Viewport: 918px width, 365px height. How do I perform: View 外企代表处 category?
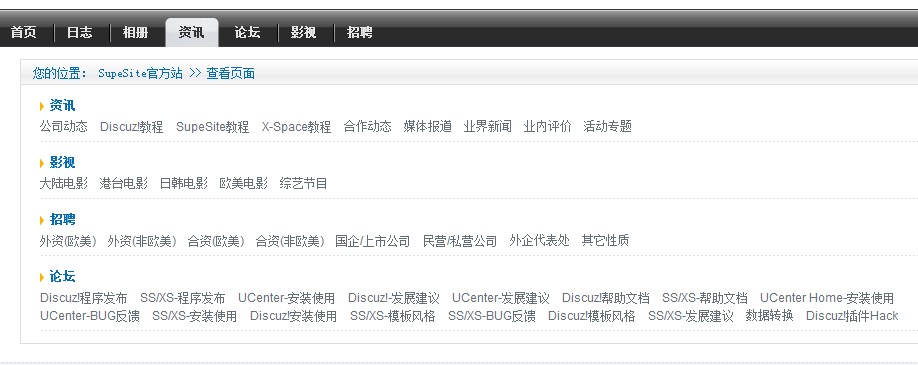point(539,240)
